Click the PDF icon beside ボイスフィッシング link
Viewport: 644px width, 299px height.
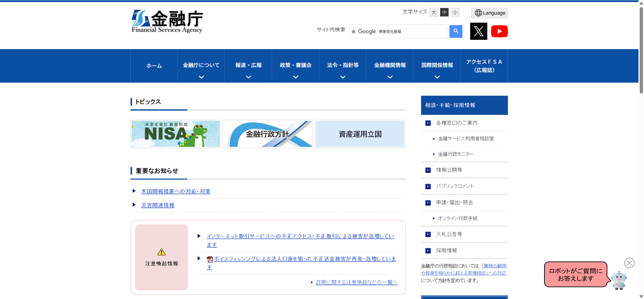tap(210, 259)
